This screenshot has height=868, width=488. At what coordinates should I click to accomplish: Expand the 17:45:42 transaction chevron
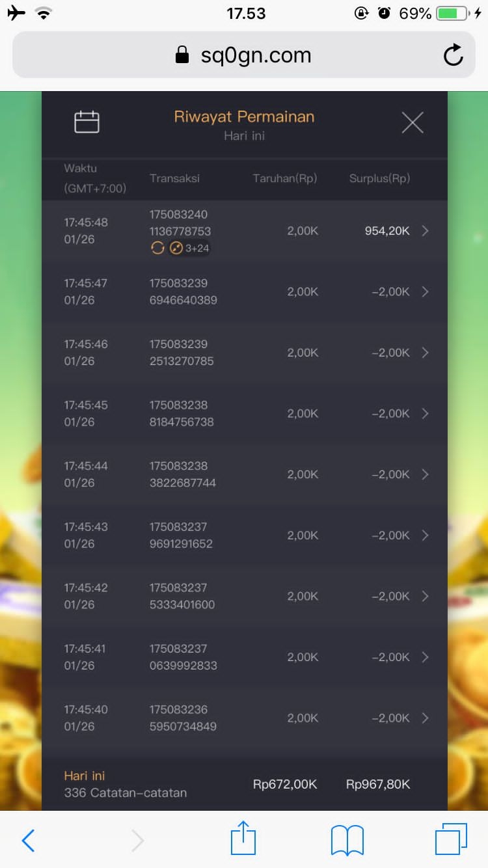[425, 596]
